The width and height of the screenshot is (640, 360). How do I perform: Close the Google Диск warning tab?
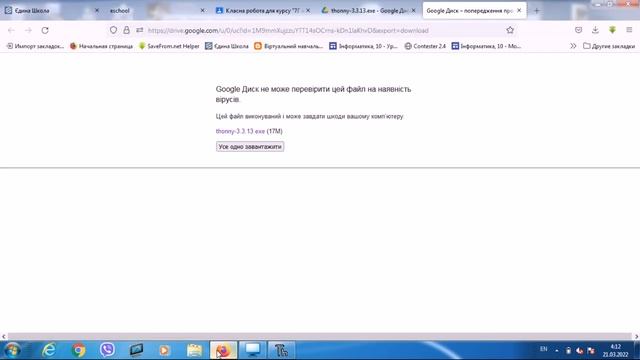519,11
